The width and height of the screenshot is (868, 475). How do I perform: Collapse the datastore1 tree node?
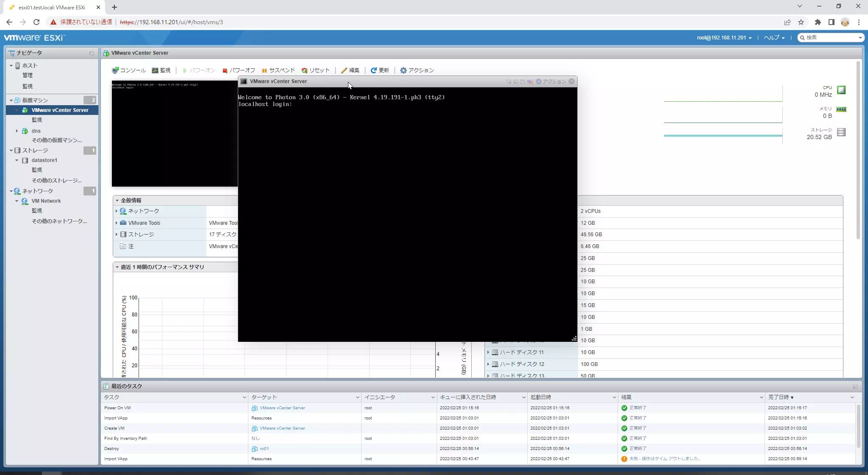click(17, 160)
